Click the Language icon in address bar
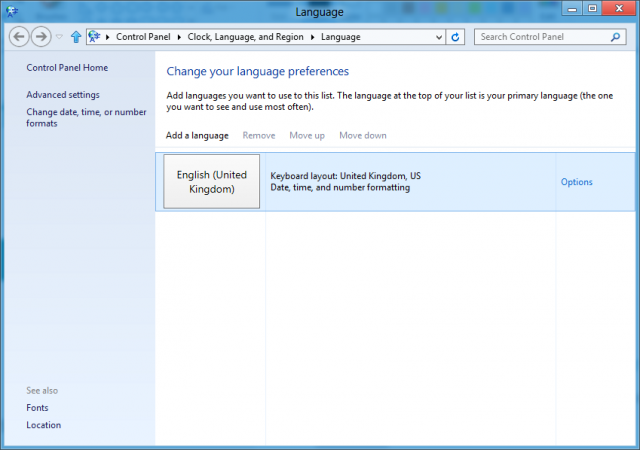The height and width of the screenshot is (450, 640). pos(94,37)
